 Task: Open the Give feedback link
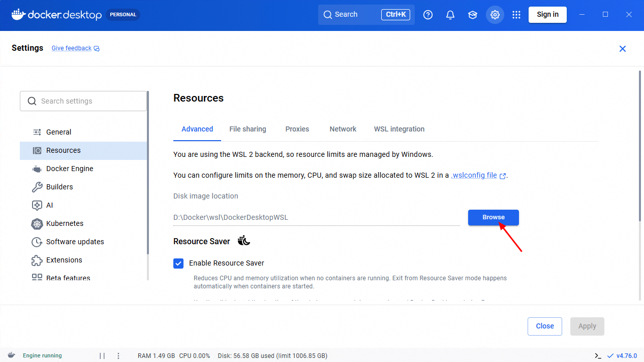(72, 48)
